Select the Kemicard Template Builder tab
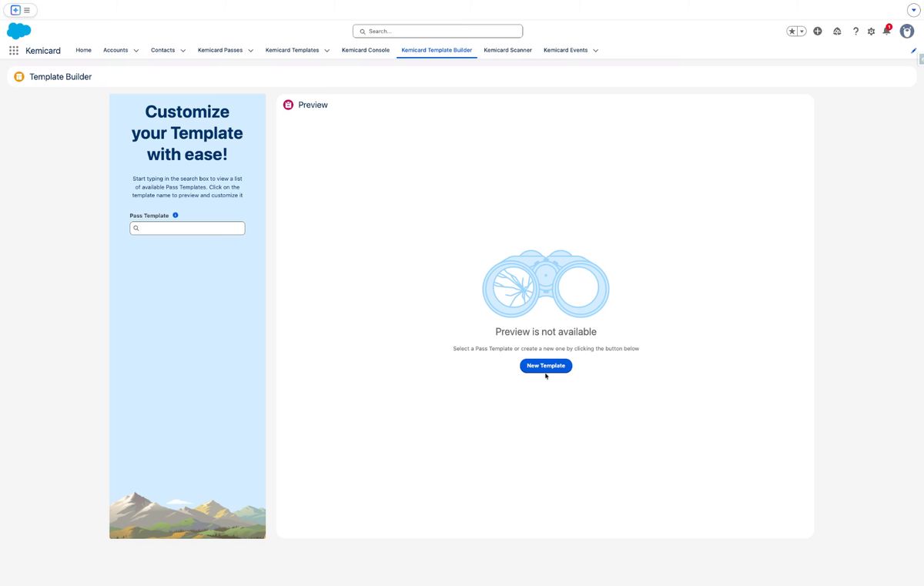 (437, 50)
